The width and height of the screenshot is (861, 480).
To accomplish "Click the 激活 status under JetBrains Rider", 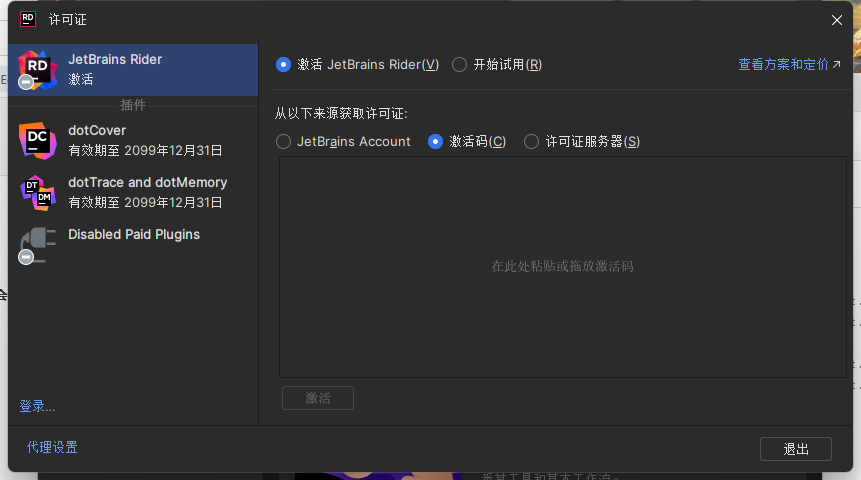I will pos(81,80).
